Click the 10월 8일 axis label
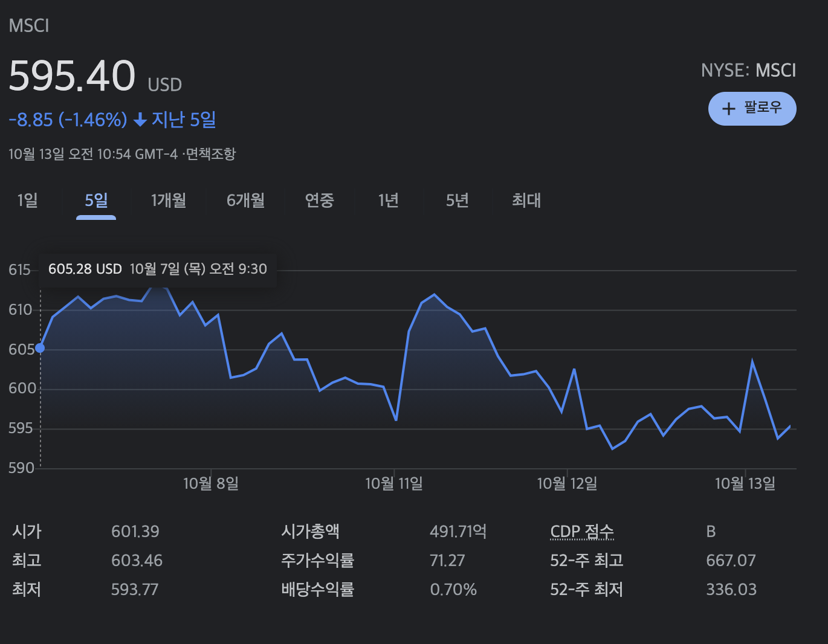Screen dimensions: 828x644 pyautogui.click(x=211, y=483)
